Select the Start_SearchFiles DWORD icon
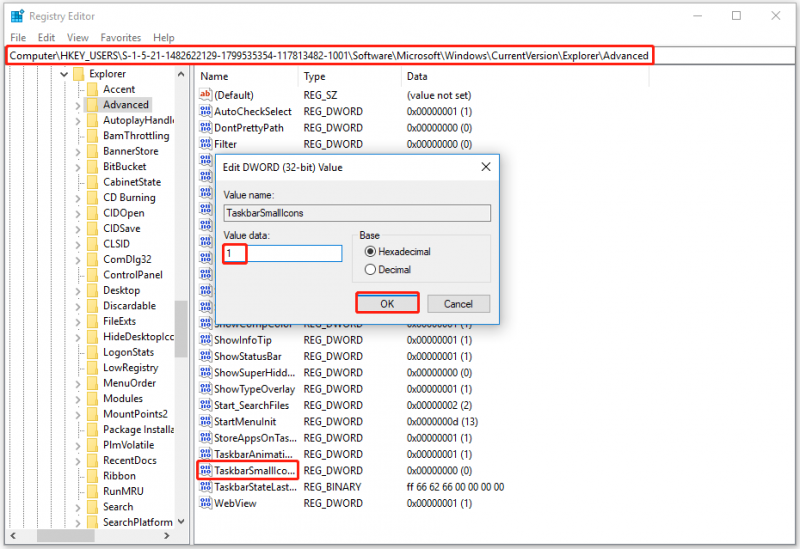 click(205, 405)
